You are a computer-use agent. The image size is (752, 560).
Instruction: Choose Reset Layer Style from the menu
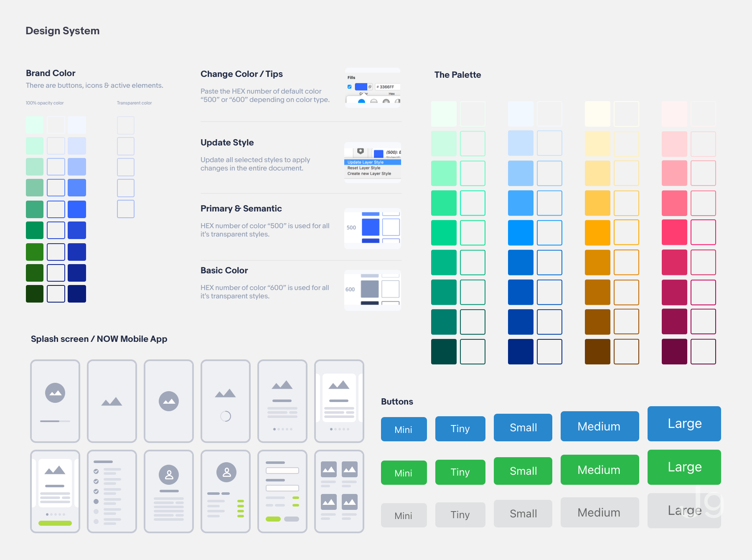coord(364,168)
